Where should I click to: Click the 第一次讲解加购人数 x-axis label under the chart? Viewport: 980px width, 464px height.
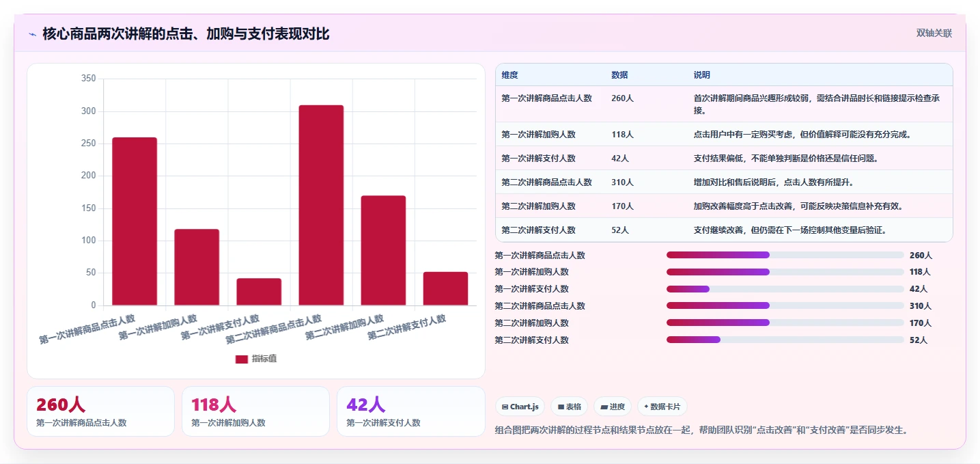(x=158, y=328)
